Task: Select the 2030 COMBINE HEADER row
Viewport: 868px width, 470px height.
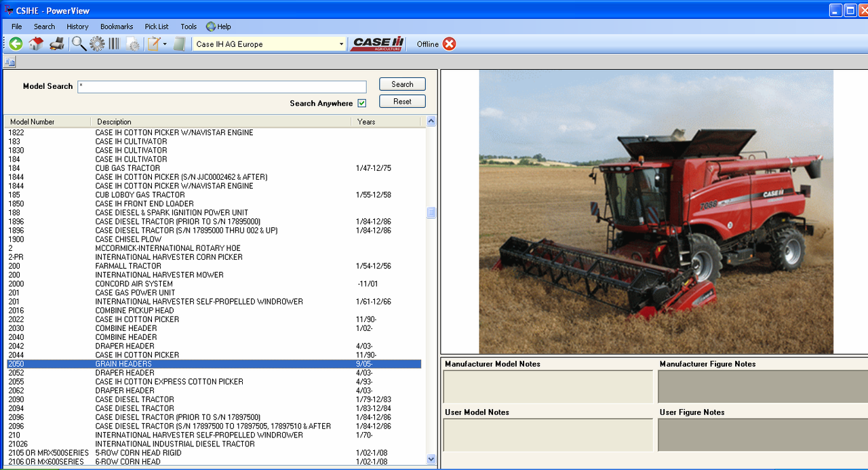Action: [214, 328]
